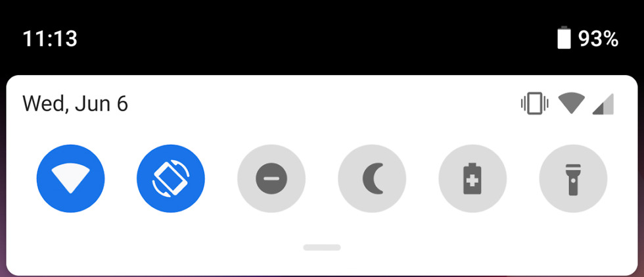Viewport: 644px width, 277px height.
Task: Enable the Do Not Disturb tile
Action: pyautogui.click(x=271, y=178)
